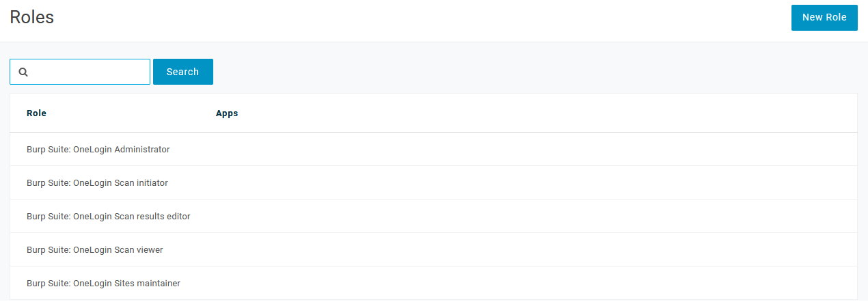
Task: Click the table header area right of Apps
Action: tap(547, 113)
